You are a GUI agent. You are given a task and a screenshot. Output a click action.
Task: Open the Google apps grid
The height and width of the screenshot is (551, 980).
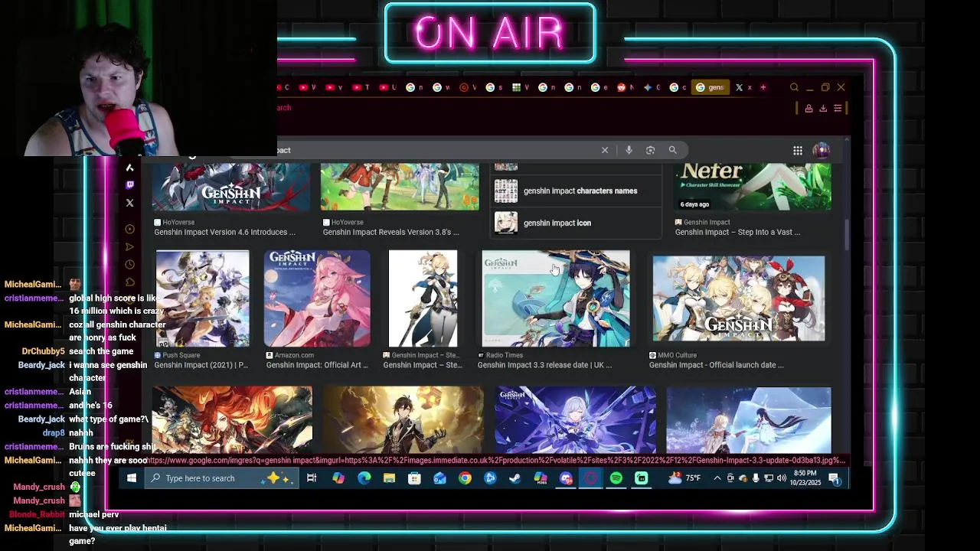tap(798, 151)
